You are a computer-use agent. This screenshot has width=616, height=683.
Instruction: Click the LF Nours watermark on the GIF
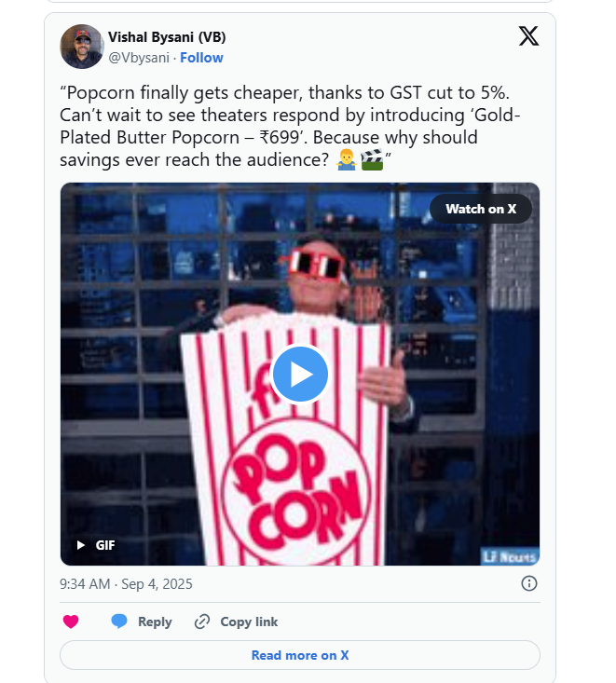click(510, 556)
